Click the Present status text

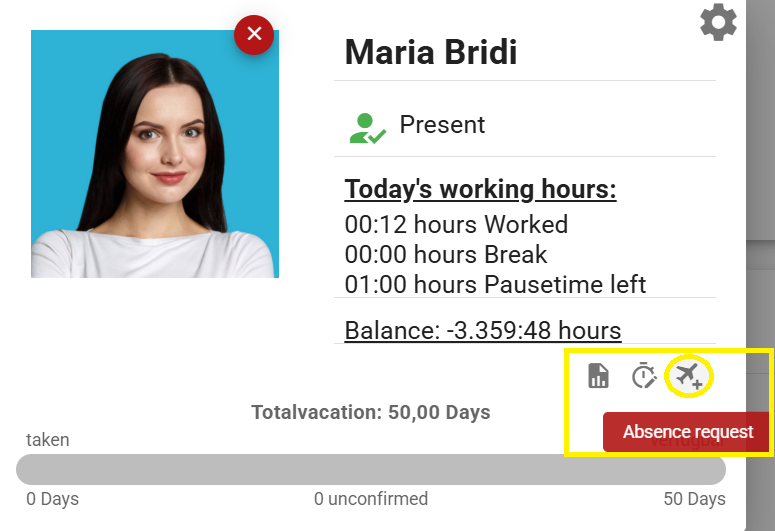click(x=442, y=125)
